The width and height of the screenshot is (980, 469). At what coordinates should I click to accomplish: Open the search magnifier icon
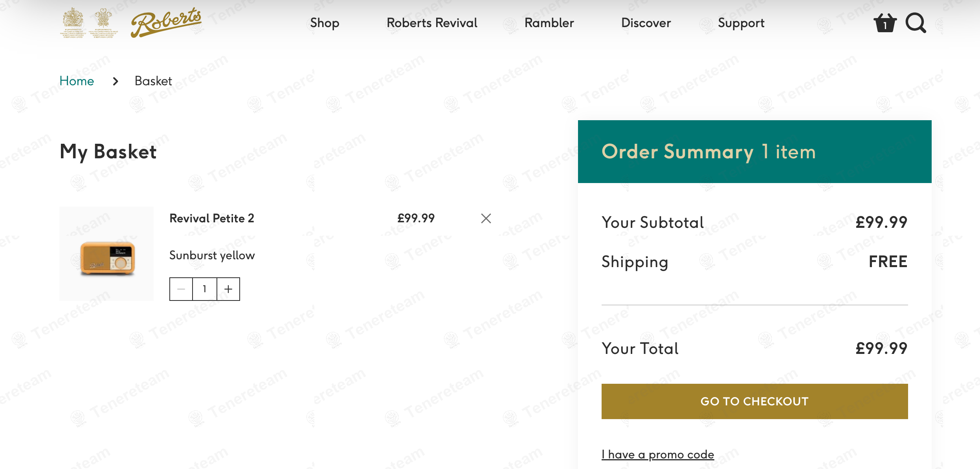[x=916, y=23]
